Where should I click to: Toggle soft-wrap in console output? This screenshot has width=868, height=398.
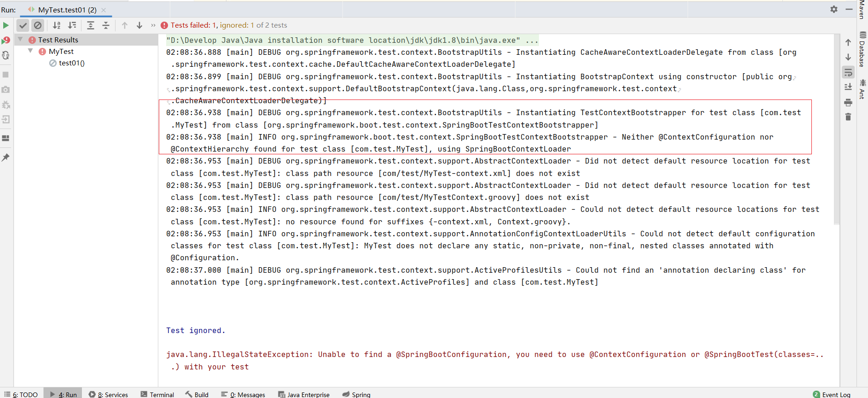click(848, 72)
